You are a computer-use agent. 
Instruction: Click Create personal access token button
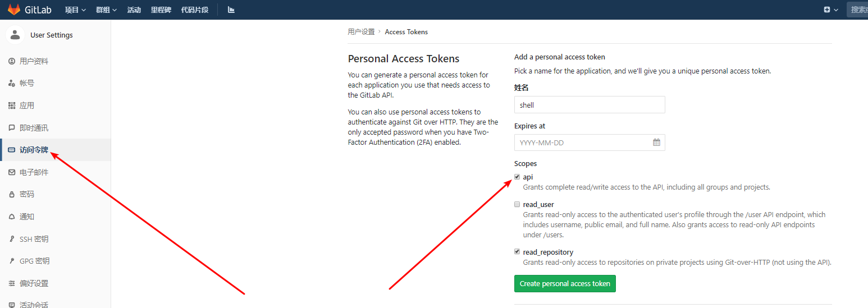point(565,283)
